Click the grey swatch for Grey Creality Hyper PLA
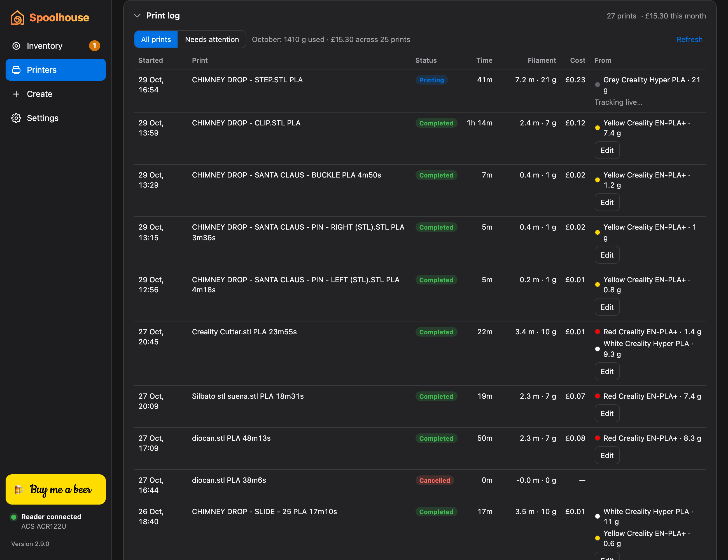 [x=597, y=85]
